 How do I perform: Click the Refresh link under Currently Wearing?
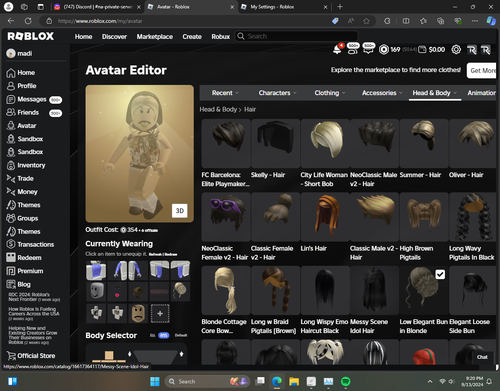click(155, 254)
